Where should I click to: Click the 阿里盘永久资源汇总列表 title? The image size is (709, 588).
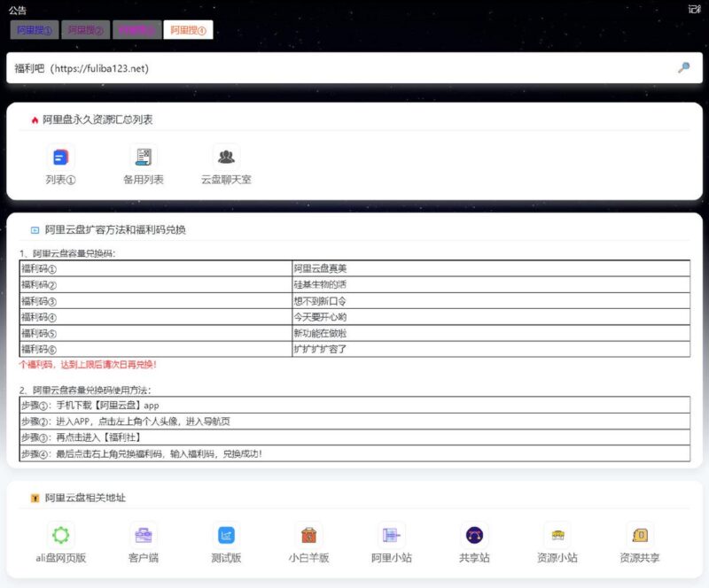click(97, 120)
